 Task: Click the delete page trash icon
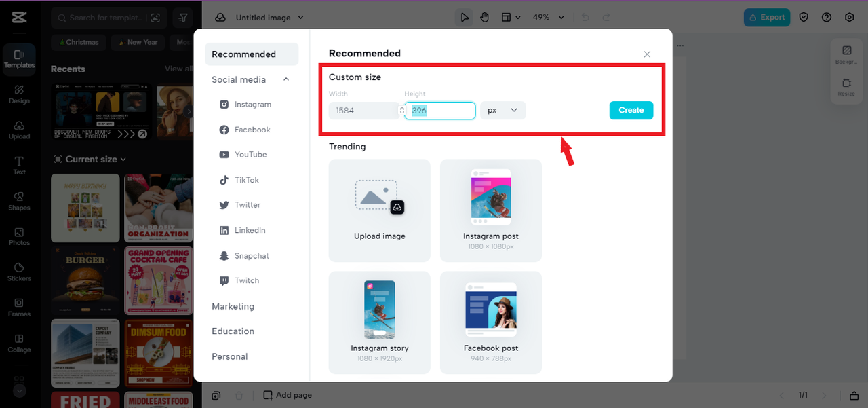tap(239, 395)
